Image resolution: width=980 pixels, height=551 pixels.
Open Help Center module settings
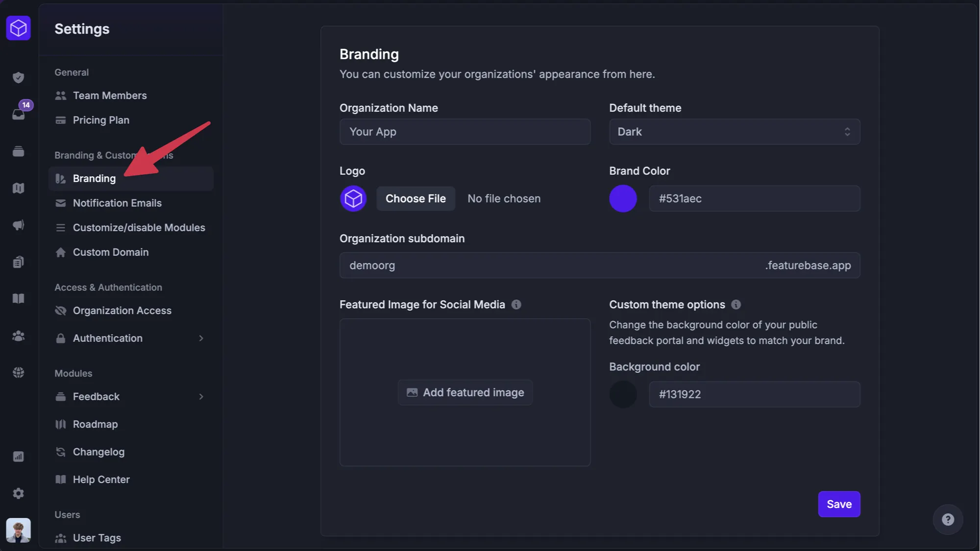point(131,479)
